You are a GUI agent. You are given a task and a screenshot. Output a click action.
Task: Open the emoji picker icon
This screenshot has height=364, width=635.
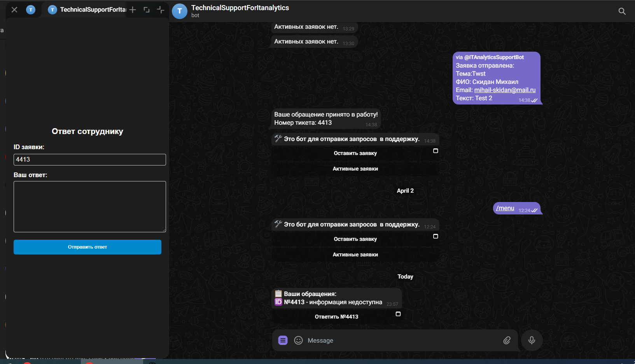298,340
